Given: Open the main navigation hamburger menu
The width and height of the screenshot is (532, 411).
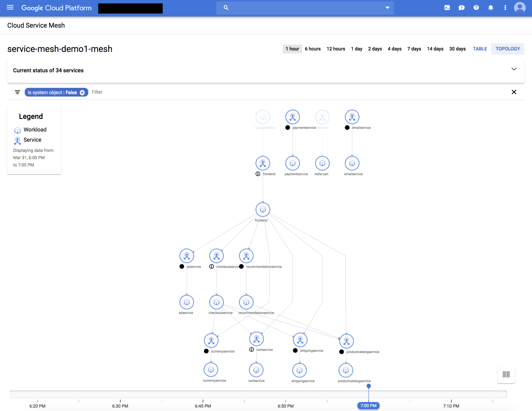Looking at the screenshot, I should [10, 7].
